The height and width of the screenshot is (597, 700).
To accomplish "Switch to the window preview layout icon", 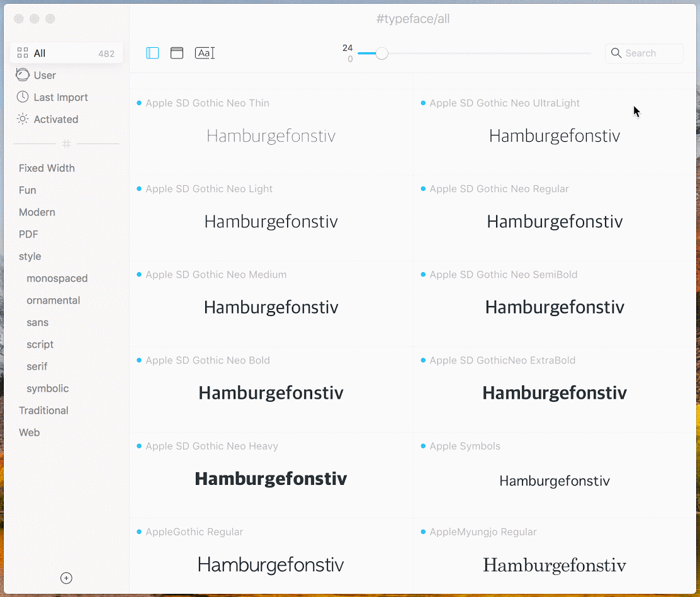I will pos(177,53).
